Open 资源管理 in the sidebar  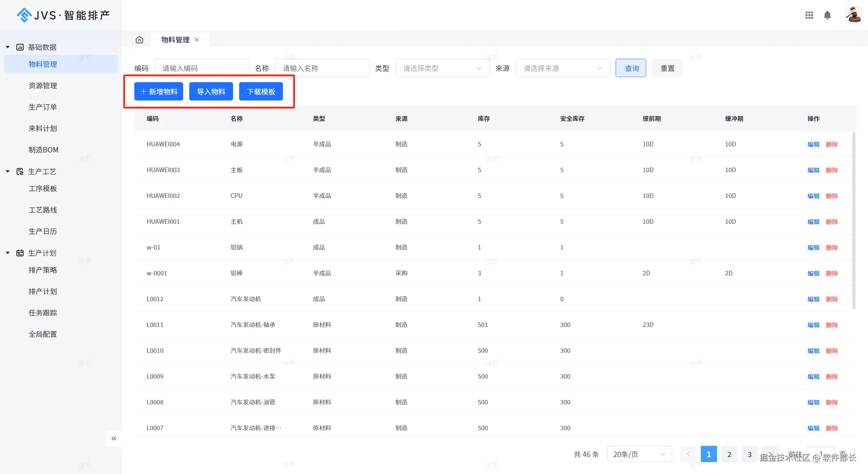(43, 86)
